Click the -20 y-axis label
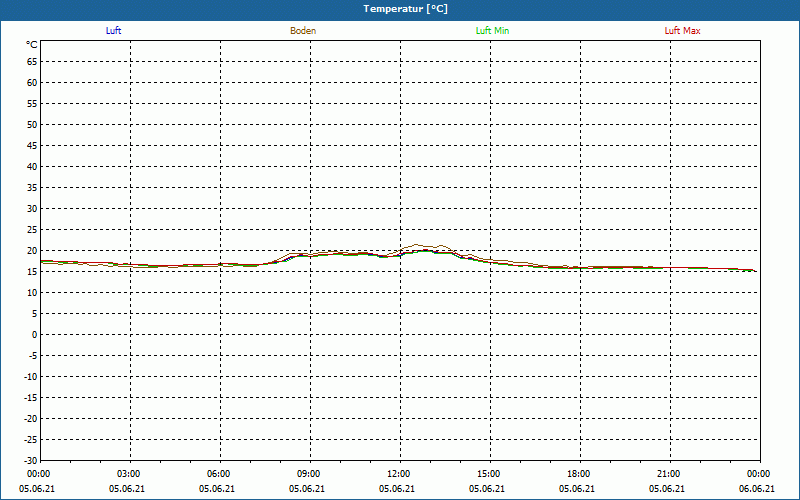Viewport: 800px width, 500px height. pos(31,419)
